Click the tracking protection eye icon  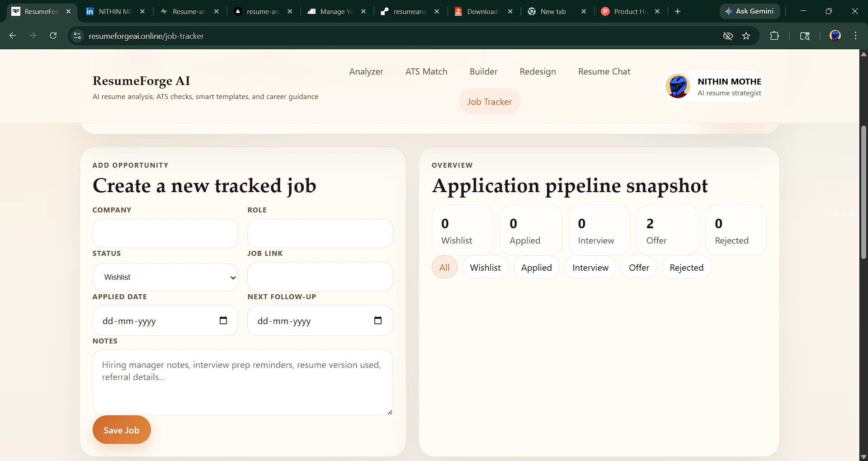(x=728, y=36)
